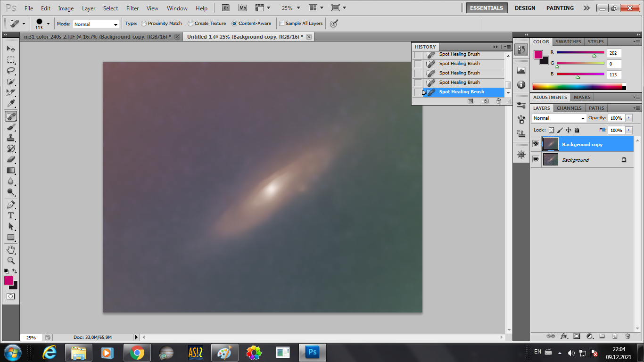Open the Fill slider arrow
This screenshot has width=644, height=362.
click(x=629, y=130)
